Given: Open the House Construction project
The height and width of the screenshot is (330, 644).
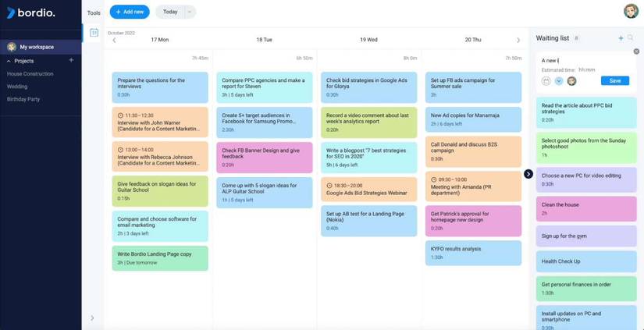Looking at the screenshot, I should [30, 73].
